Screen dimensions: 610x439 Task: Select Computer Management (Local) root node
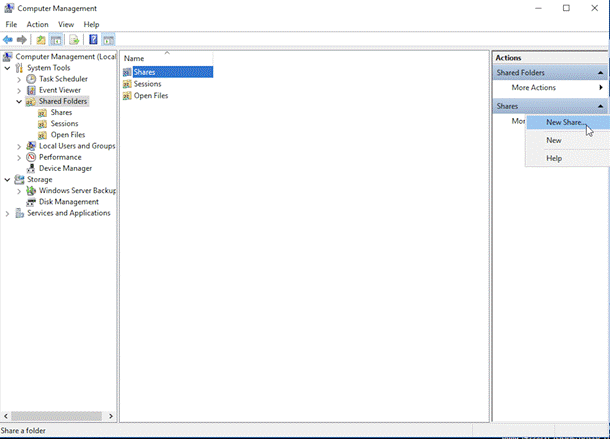[x=65, y=57]
